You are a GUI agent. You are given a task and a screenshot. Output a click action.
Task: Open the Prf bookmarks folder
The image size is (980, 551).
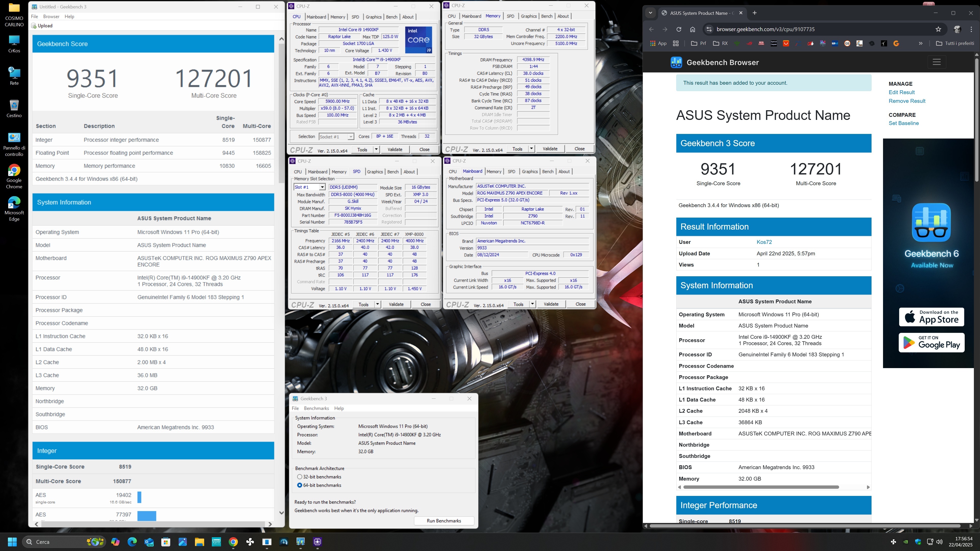click(699, 43)
